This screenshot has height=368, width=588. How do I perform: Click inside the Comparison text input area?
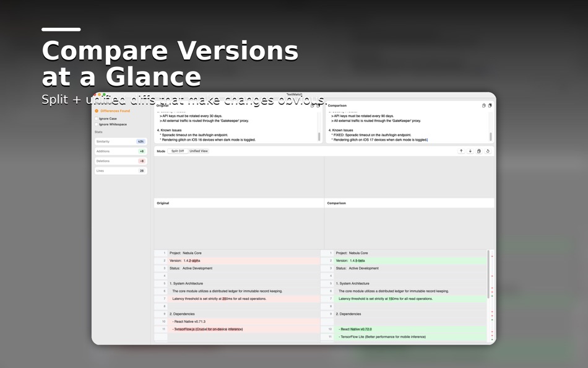pyautogui.click(x=408, y=126)
